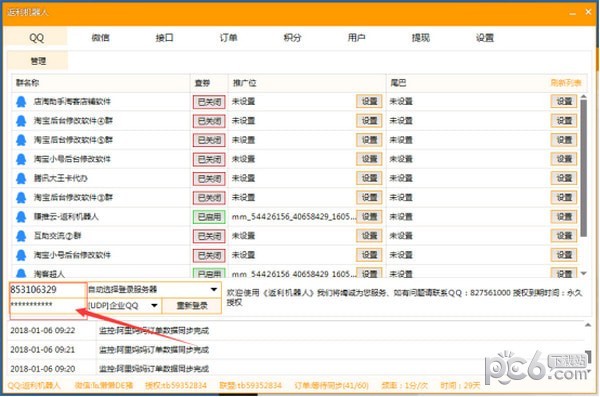Open the 用户 tab
Viewport: 600px width, 397px height.
pos(356,38)
